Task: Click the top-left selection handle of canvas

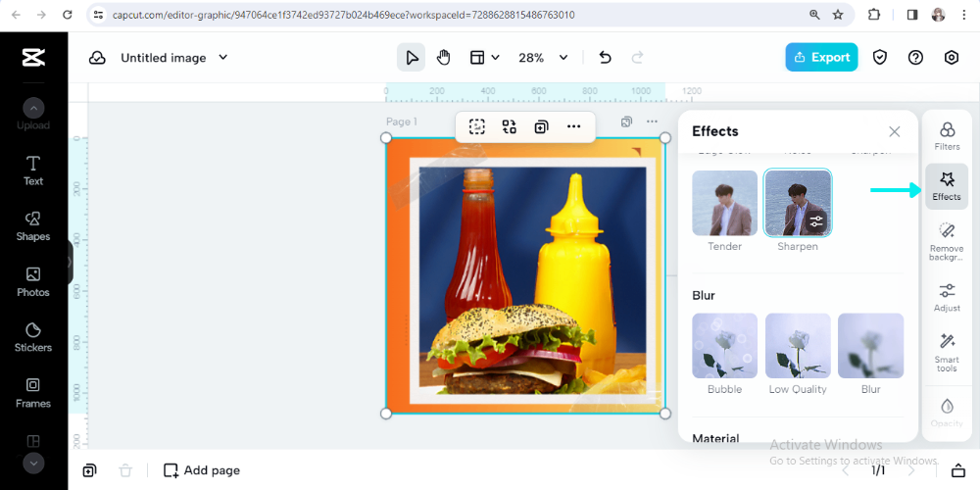Action: pos(386,138)
